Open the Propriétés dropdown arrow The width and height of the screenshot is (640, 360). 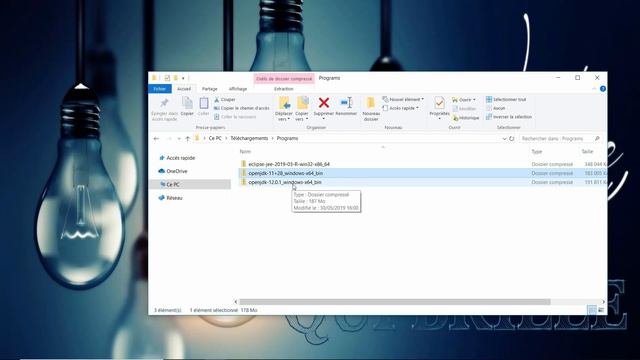439,119
